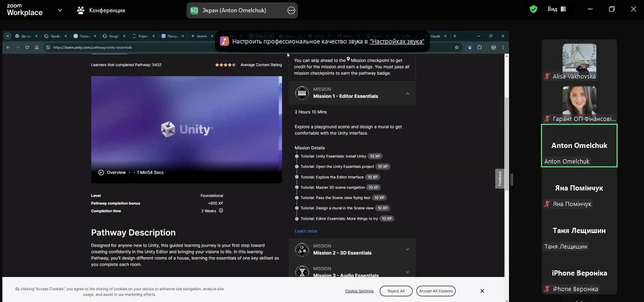Open the Вид view layout menu
Viewport: 644px width, 302px height.
557,9
